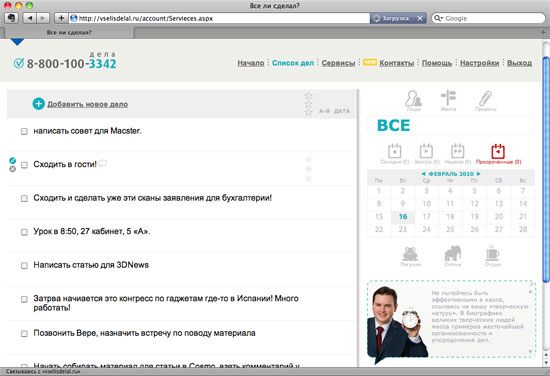This screenshot has height=376, width=550.
Task: Click browser Back arrow button
Action: 29,18
